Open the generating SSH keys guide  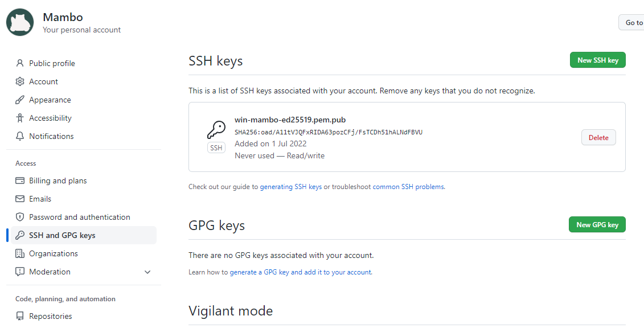tap(291, 187)
